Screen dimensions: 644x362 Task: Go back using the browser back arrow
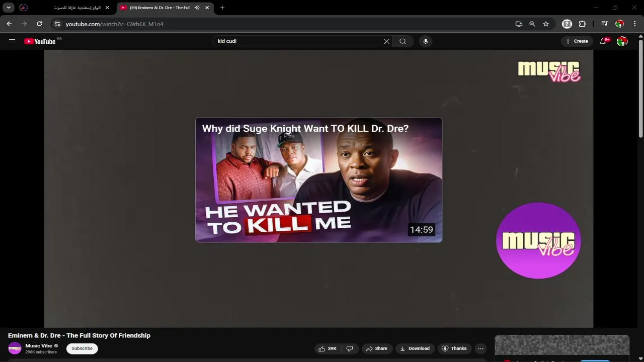pos(9,24)
